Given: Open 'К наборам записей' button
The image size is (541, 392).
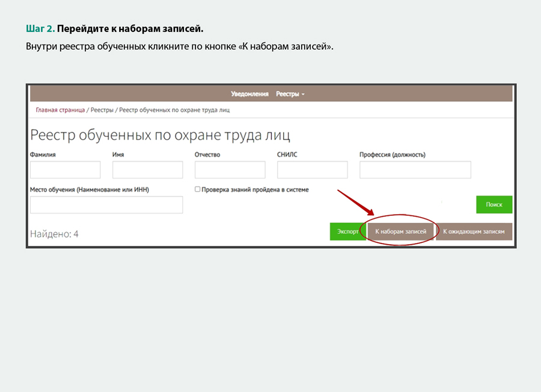Looking at the screenshot, I should (400, 231).
